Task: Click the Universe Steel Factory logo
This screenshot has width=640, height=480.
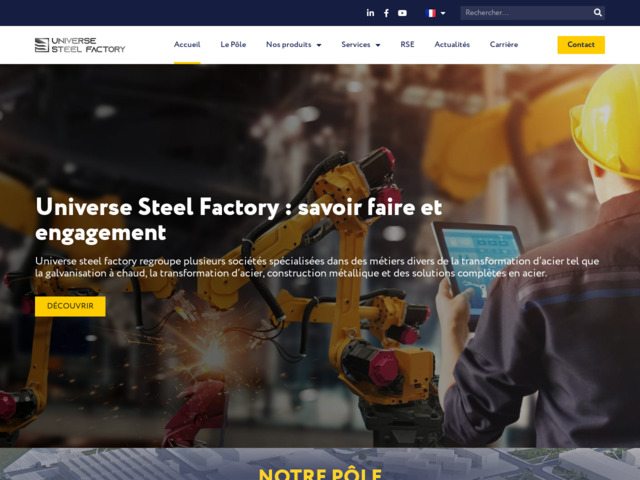Action: 80,45
